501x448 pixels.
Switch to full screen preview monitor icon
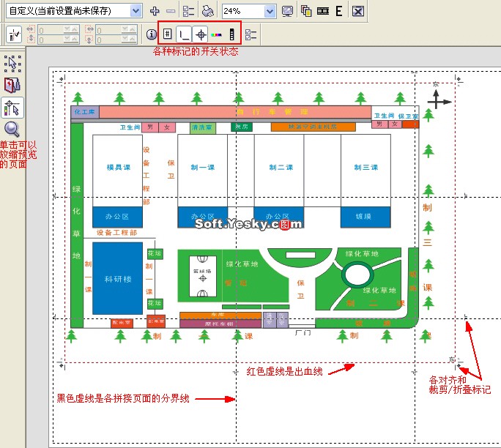288,11
